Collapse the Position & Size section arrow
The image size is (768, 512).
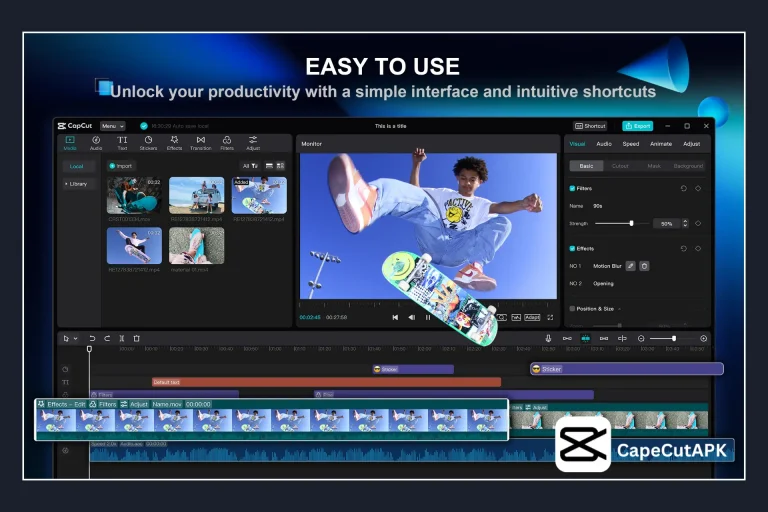[620, 309]
